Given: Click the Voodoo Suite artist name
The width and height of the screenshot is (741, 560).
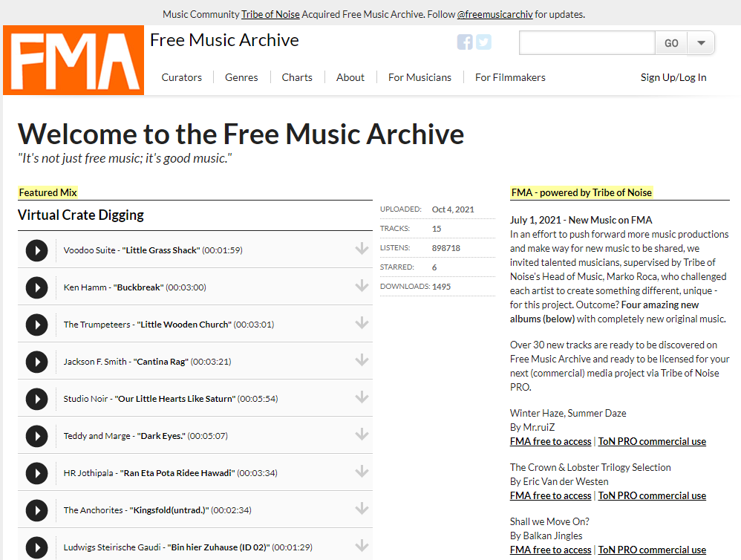Looking at the screenshot, I should 89,250.
